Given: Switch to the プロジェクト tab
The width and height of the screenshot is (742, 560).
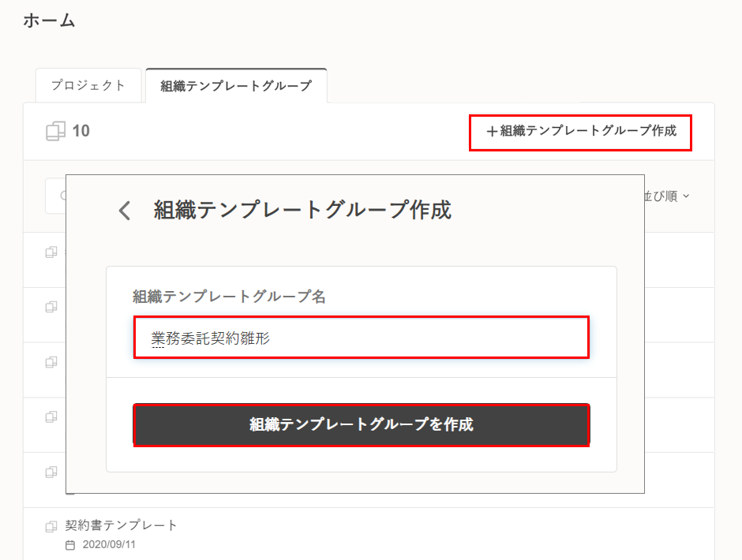Looking at the screenshot, I should pos(88,85).
